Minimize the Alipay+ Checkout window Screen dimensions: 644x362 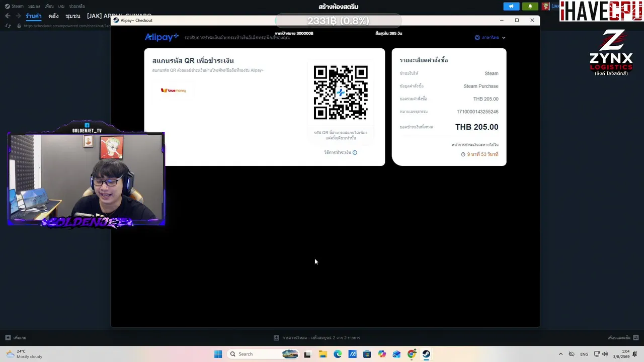(x=502, y=20)
